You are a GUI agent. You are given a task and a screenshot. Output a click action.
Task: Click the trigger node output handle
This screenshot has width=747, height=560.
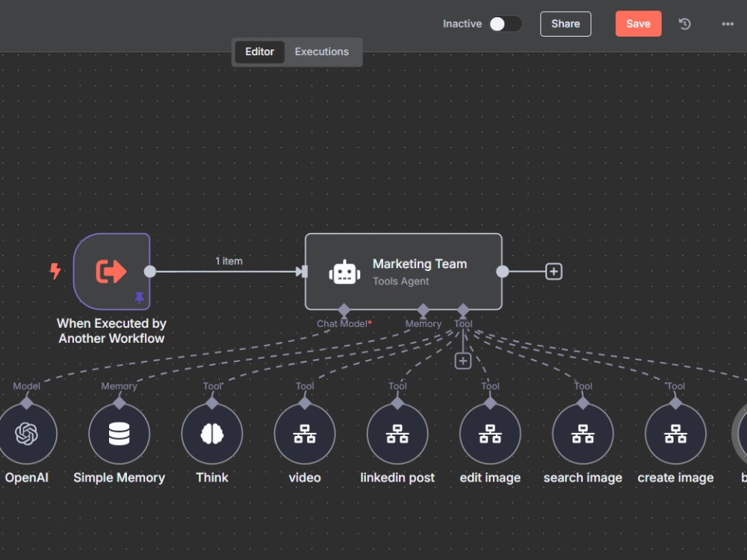pyautogui.click(x=150, y=272)
